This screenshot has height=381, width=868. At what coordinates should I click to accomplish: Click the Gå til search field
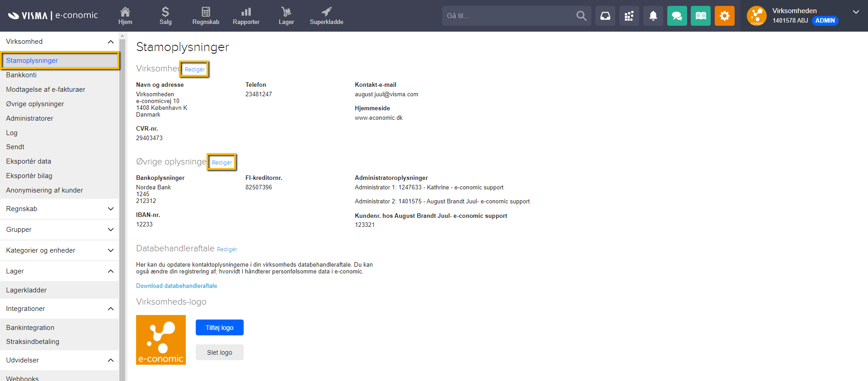coord(509,16)
